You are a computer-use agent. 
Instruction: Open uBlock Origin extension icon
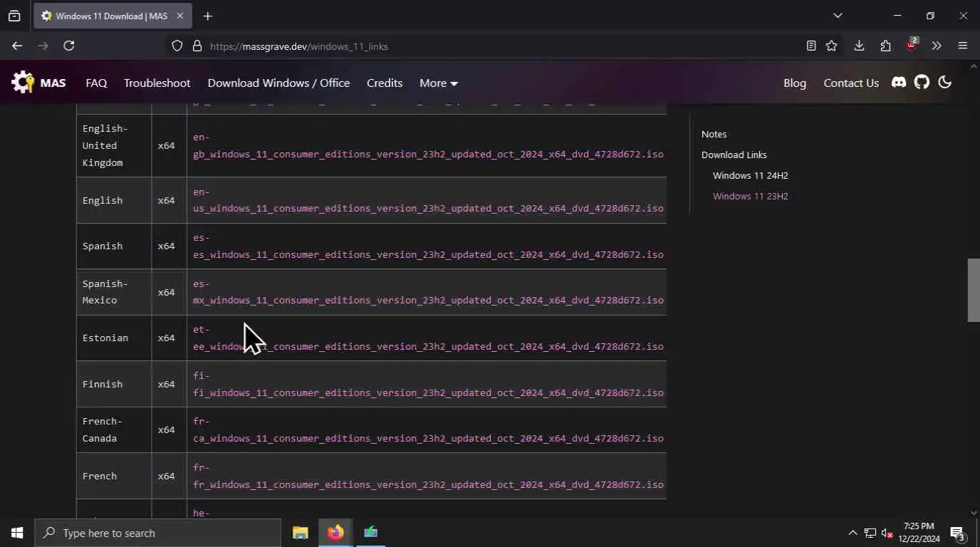tap(911, 45)
